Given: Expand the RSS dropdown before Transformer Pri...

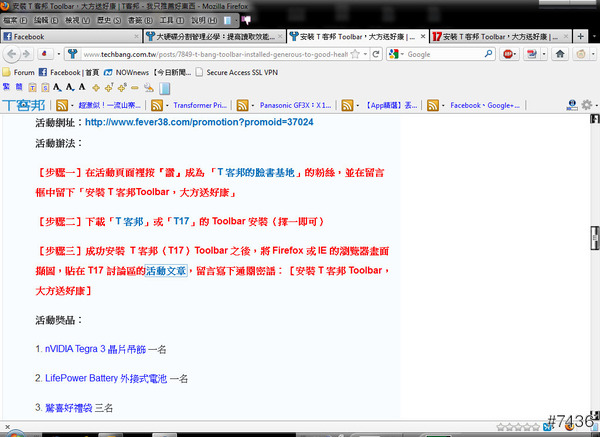Looking at the screenshot, I should 164,105.
